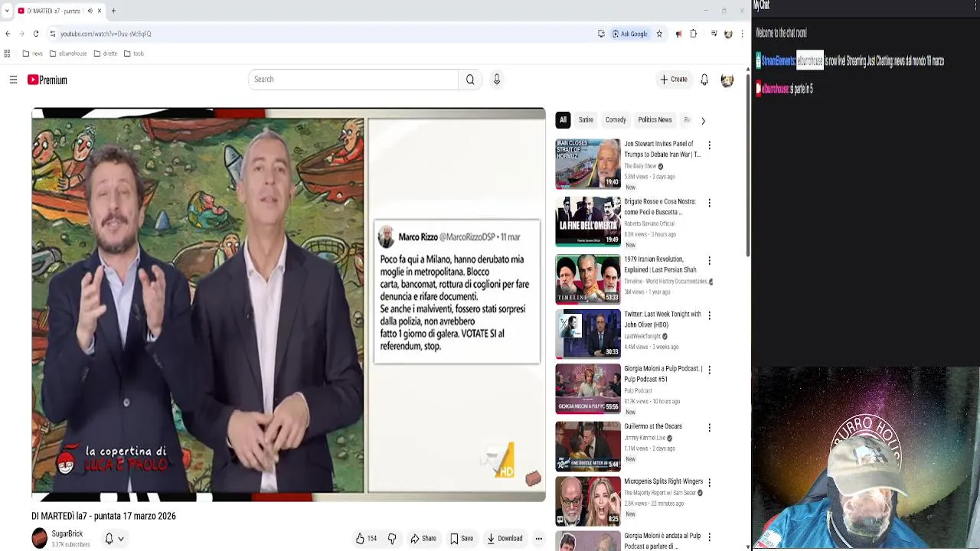Dislike the video with thumbs down
The width and height of the screenshot is (980, 551).
[x=392, y=539]
